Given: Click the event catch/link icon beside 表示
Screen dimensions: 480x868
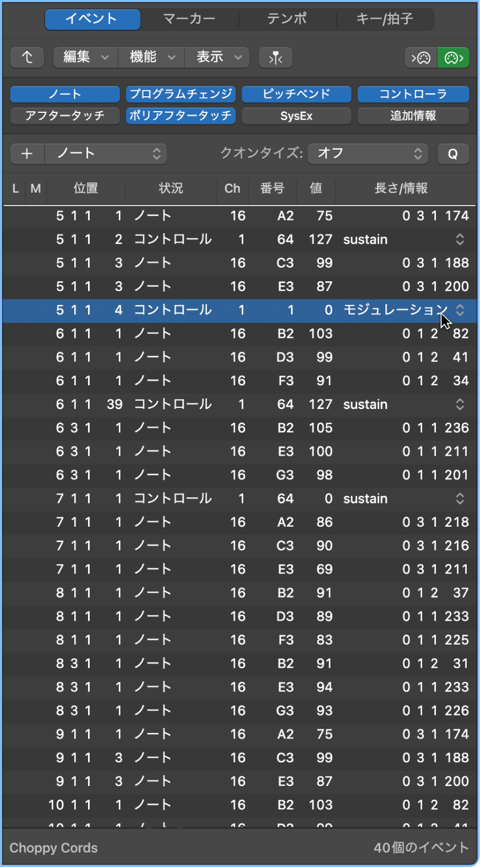Looking at the screenshot, I should pos(275,57).
